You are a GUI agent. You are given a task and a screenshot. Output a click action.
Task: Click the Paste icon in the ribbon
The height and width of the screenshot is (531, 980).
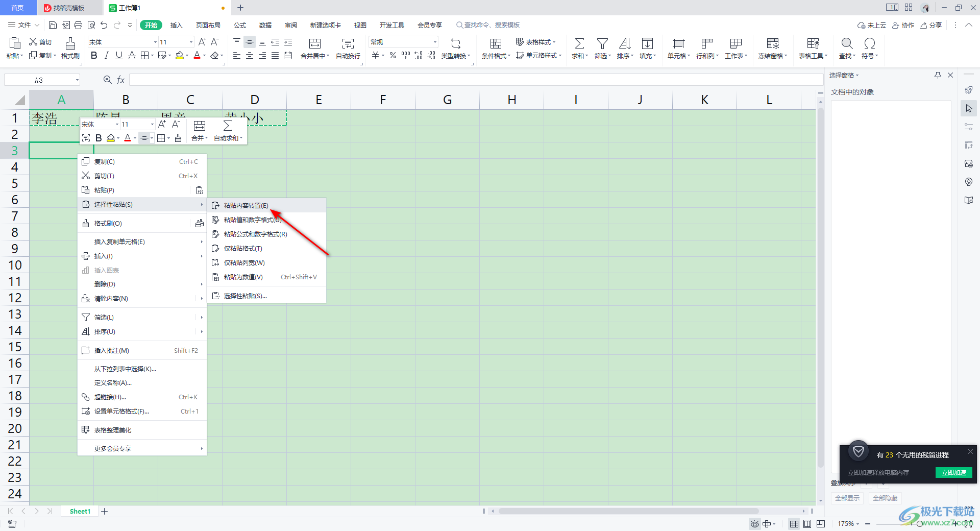click(x=14, y=43)
